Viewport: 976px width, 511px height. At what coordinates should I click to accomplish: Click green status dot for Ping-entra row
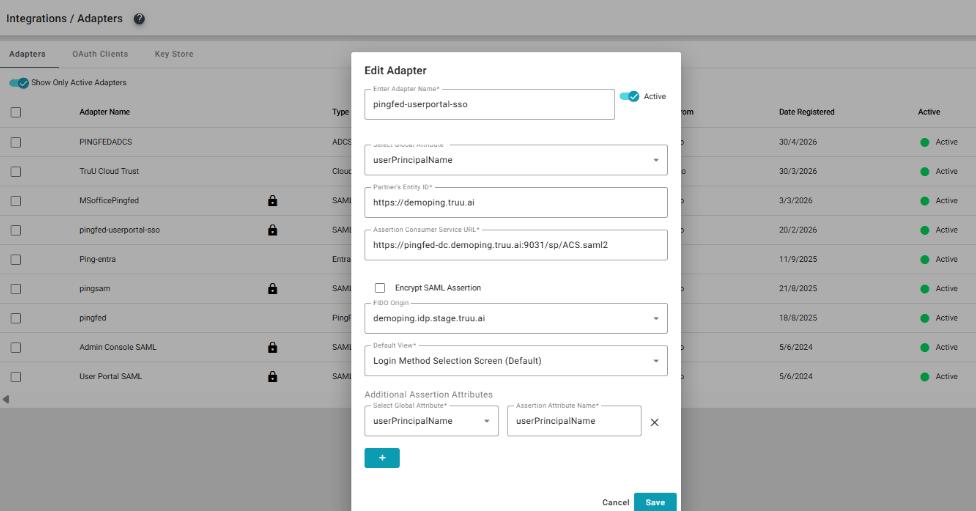(924, 260)
